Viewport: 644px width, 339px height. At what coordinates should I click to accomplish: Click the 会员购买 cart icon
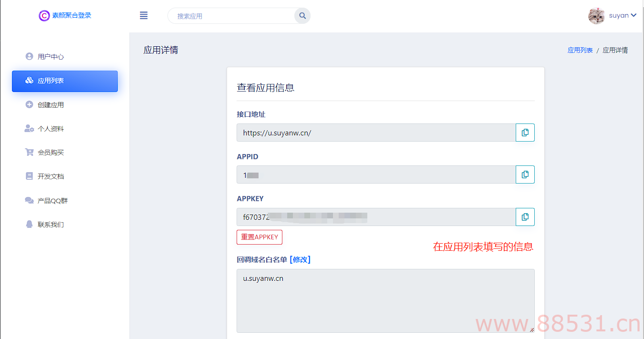tap(29, 153)
